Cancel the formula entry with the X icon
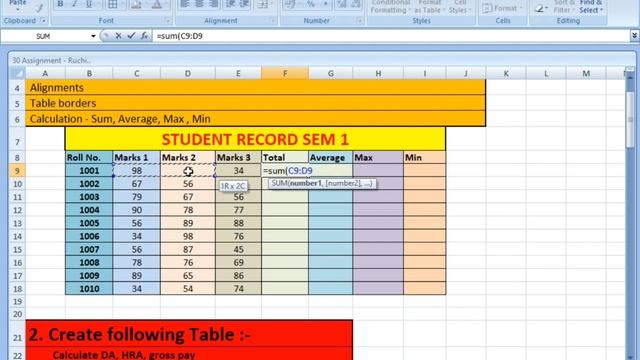640x360 pixels. (x=118, y=36)
